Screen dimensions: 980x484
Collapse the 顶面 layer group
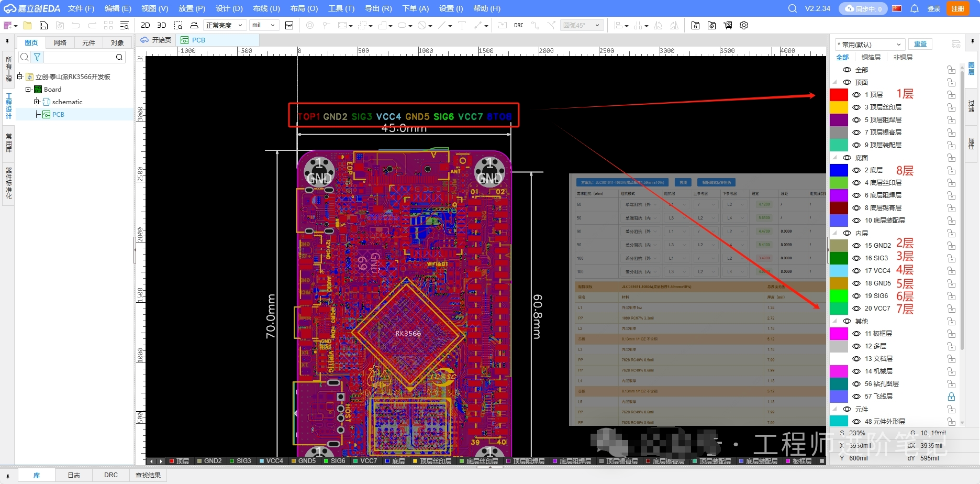coord(834,82)
